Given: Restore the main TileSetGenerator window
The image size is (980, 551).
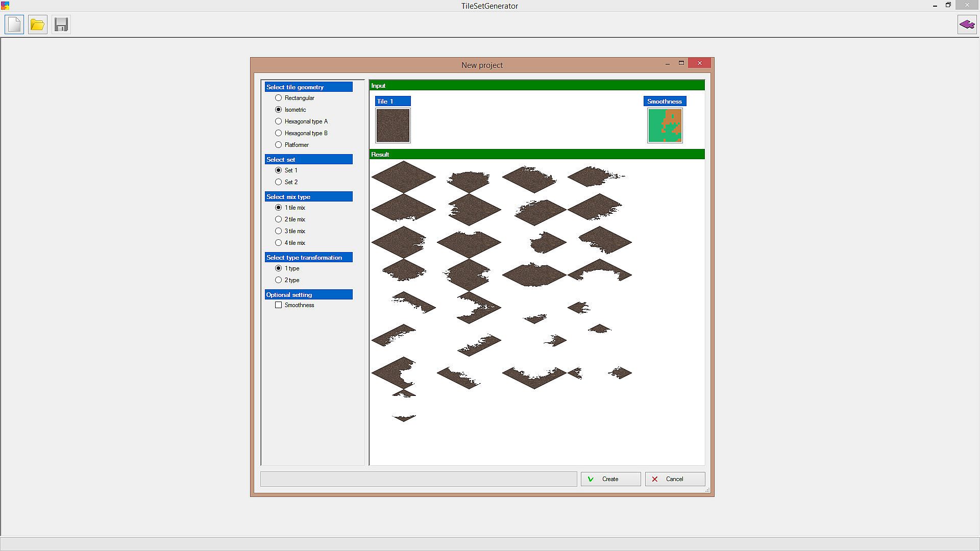Looking at the screenshot, I should (x=948, y=5).
